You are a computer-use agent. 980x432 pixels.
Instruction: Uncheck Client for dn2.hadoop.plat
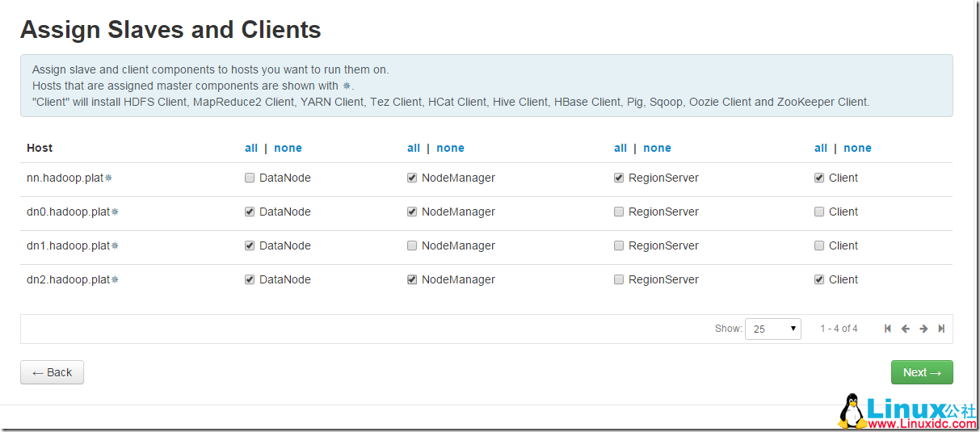[x=819, y=279]
